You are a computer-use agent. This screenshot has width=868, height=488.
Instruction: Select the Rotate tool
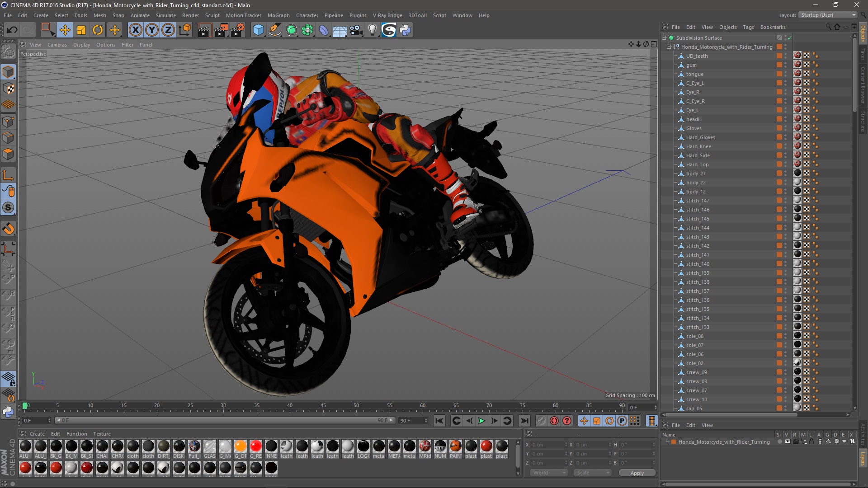coord(98,30)
